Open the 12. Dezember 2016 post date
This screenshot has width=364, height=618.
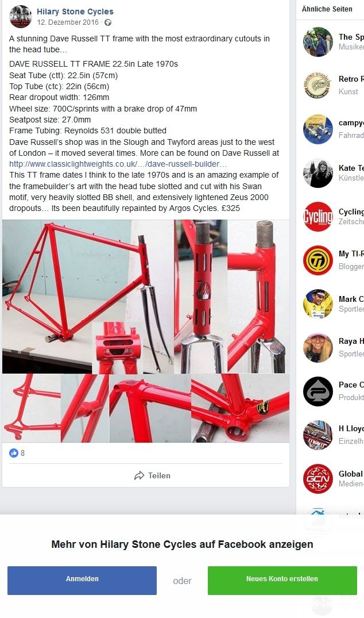coord(68,22)
